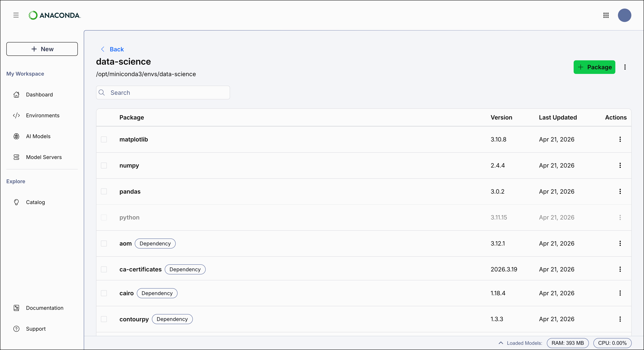Click the CPU: 0.00% status pill
The height and width of the screenshot is (350, 644).
coord(612,343)
